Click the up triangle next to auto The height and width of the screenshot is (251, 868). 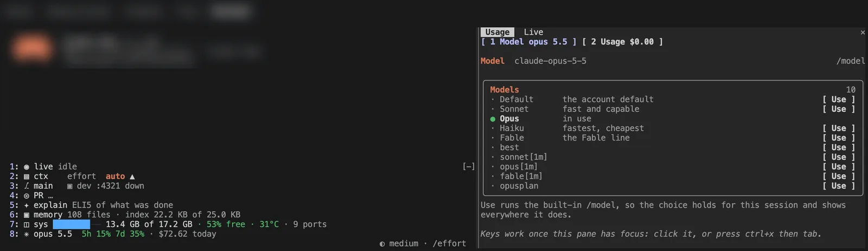pos(132,177)
